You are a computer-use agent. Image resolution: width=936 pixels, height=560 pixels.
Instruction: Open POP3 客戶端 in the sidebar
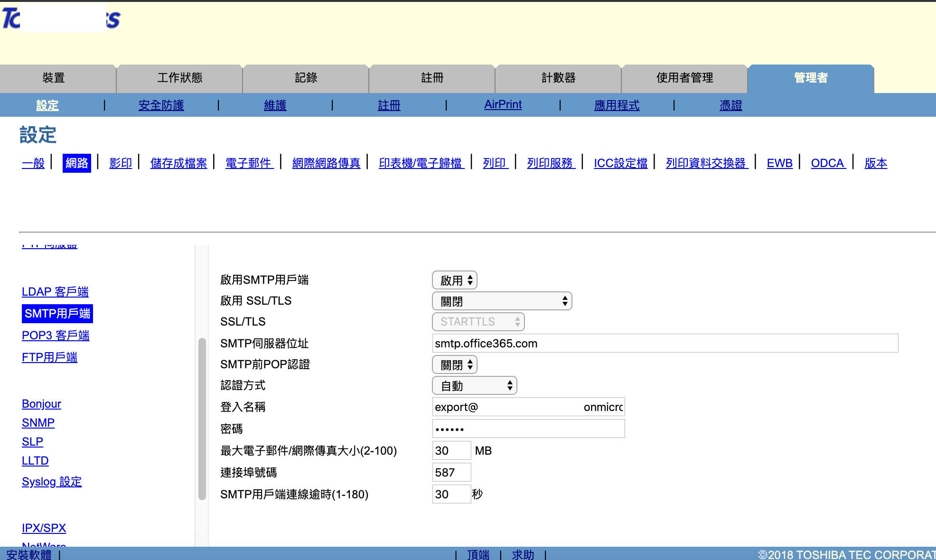pos(56,336)
